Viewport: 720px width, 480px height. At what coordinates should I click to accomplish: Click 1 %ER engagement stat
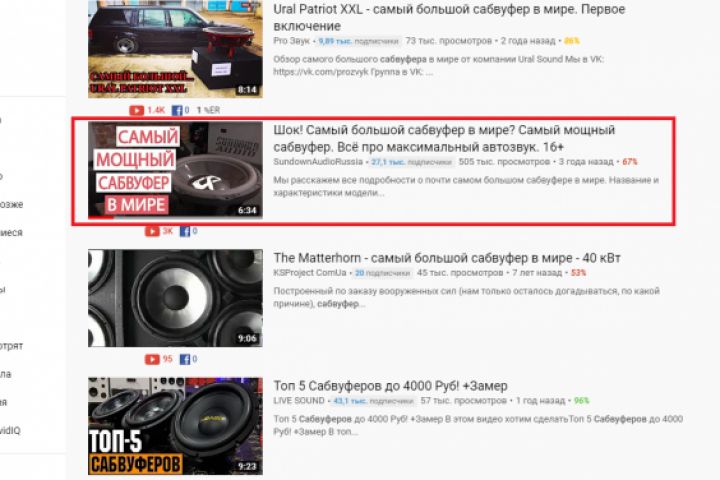208,110
